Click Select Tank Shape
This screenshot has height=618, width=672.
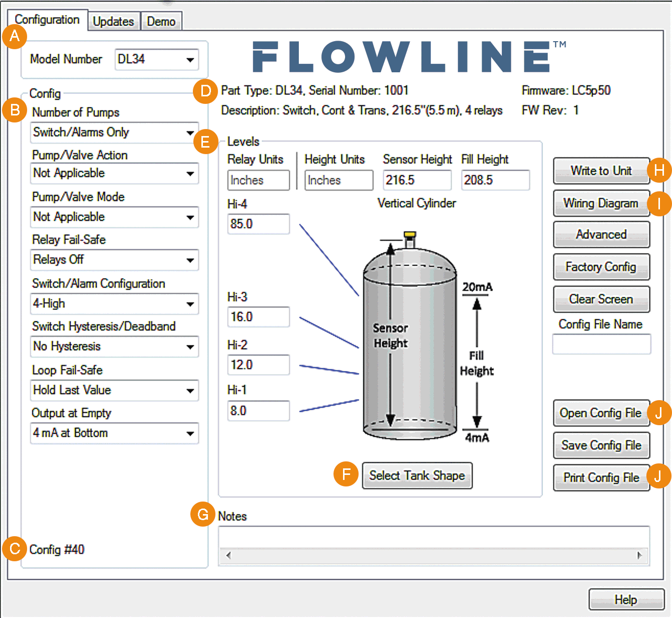417,475
